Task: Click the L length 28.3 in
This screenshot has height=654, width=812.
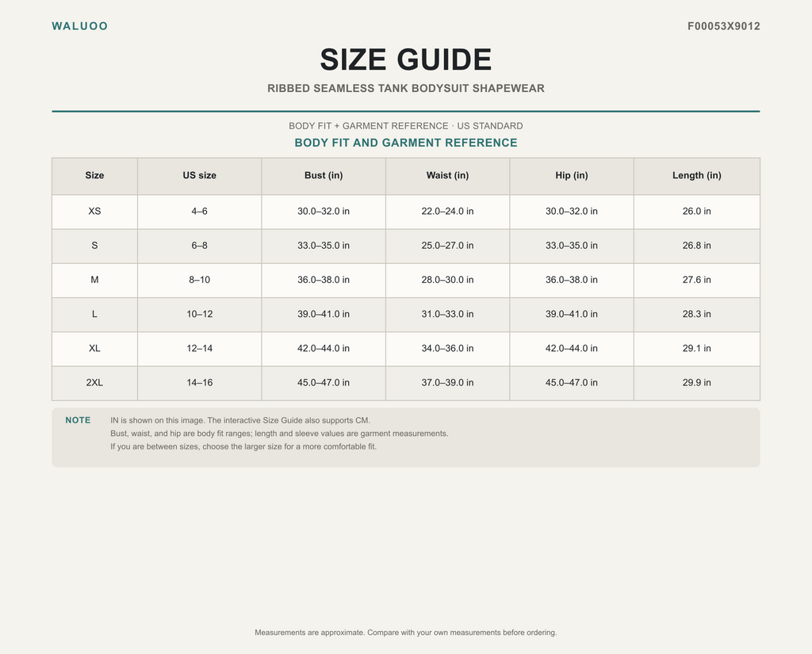Action: tap(696, 314)
